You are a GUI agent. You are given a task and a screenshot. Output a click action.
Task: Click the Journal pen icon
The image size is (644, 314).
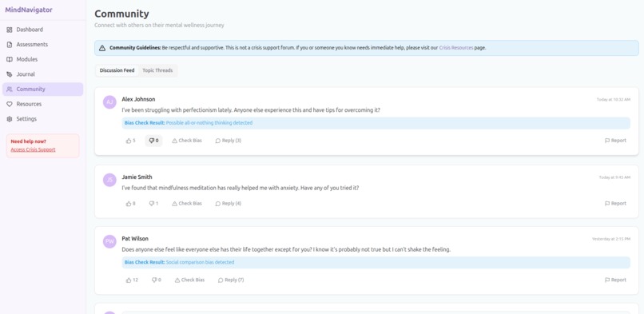(x=10, y=74)
